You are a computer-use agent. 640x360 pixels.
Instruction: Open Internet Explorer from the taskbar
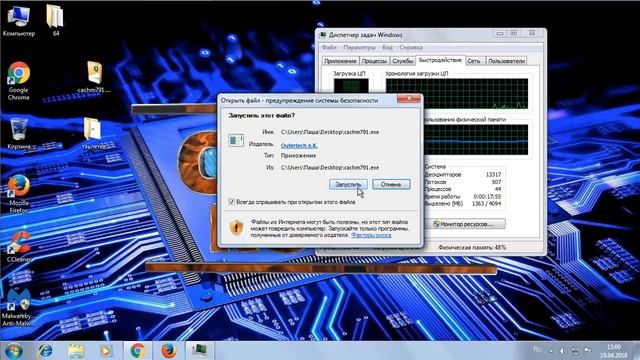44,351
